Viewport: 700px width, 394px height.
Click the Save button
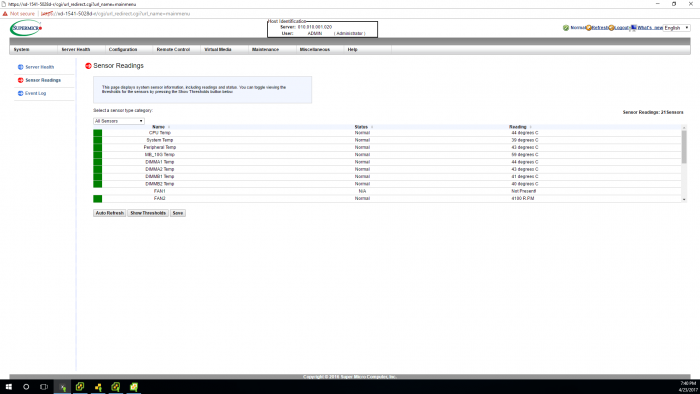click(178, 213)
